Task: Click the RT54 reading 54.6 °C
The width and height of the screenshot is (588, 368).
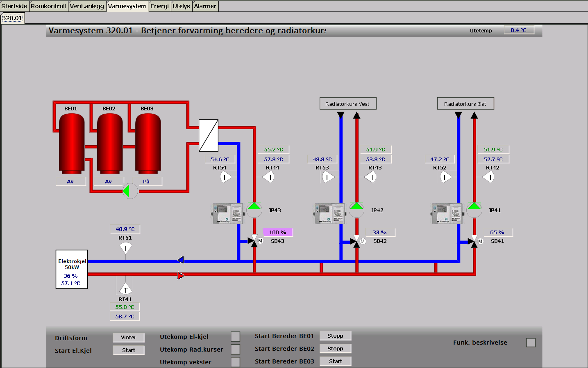Action: pos(220,159)
